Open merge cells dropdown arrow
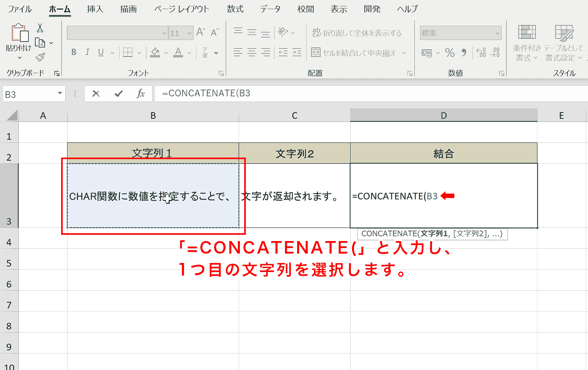The width and height of the screenshot is (588, 370). [x=404, y=53]
